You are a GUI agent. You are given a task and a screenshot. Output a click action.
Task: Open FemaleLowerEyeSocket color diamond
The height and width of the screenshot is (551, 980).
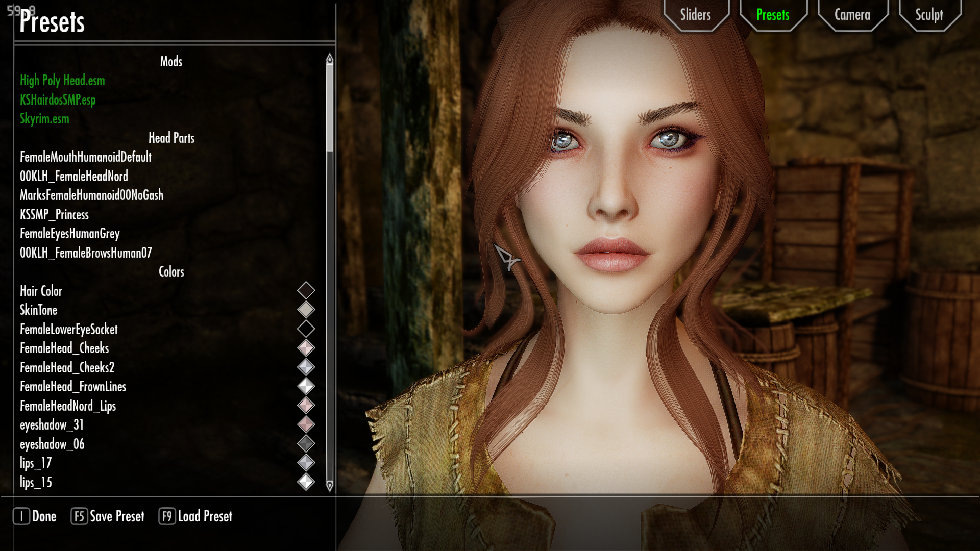pyautogui.click(x=306, y=329)
